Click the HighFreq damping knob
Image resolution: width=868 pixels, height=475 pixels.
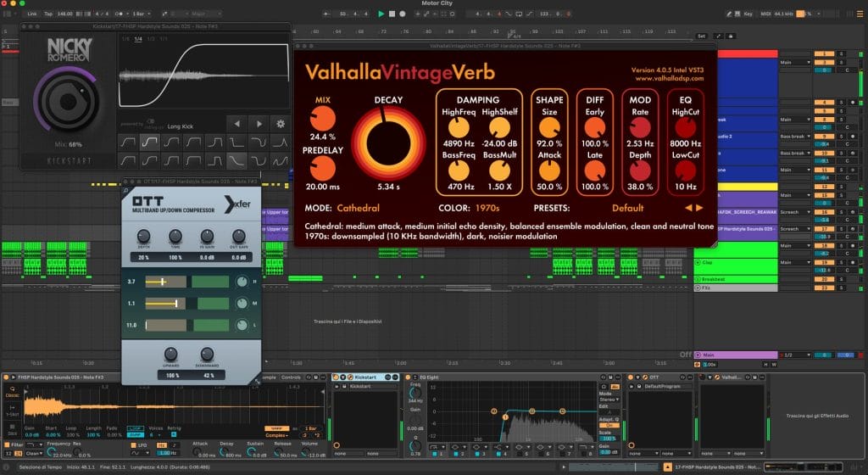[x=459, y=128]
